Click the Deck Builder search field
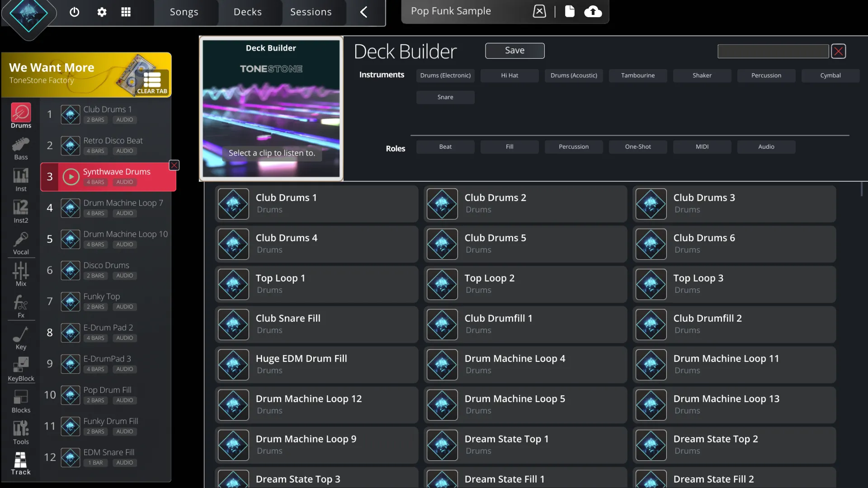This screenshot has height=488, width=868. click(x=773, y=51)
